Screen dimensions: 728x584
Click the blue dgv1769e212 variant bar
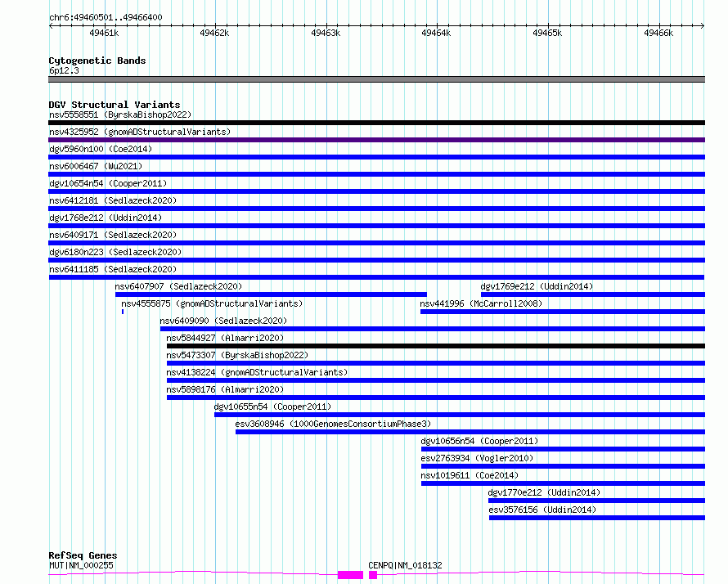[593, 294]
